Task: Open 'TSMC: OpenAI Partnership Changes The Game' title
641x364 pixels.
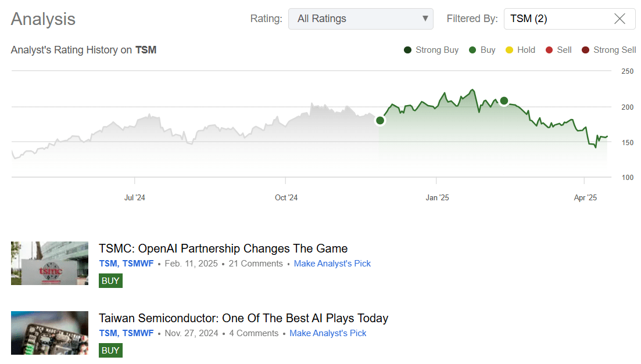Action: point(223,248)
